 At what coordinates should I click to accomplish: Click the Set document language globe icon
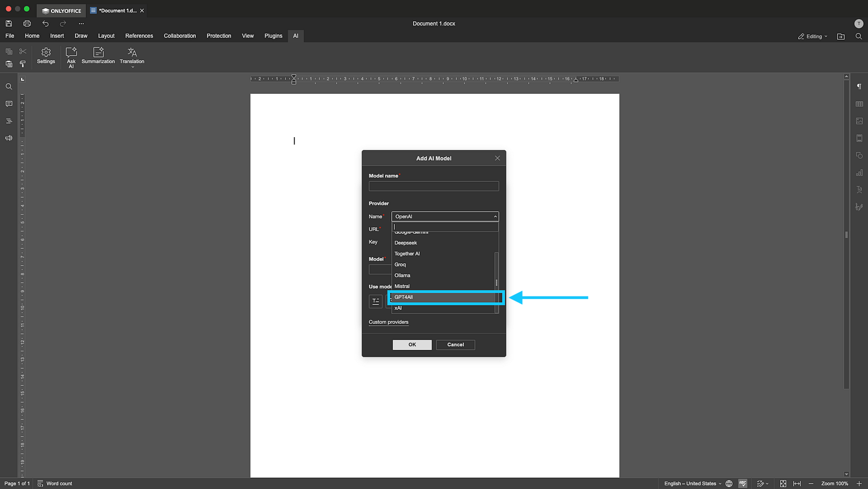point(729,483)
